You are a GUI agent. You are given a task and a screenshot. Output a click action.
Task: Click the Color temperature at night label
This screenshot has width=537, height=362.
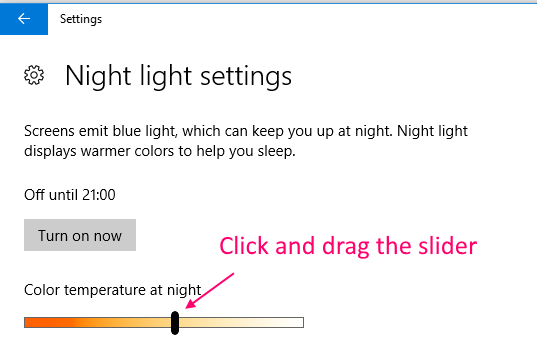[113, 290]
